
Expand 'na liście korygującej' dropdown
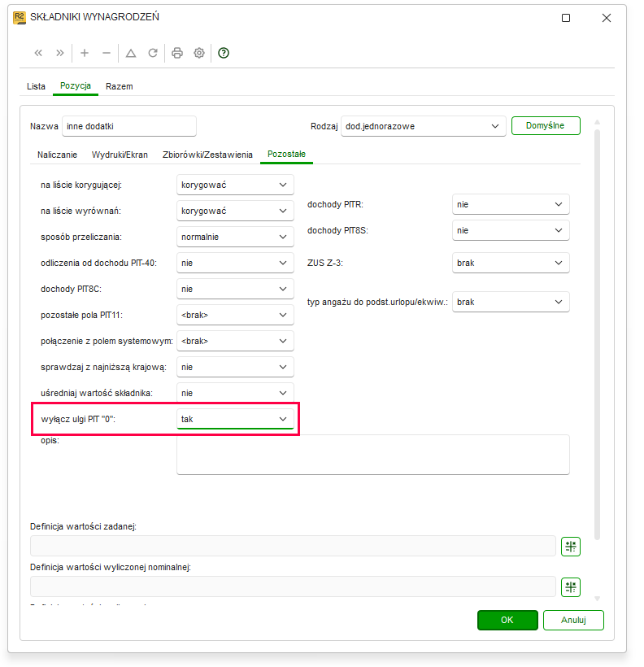tap(235, 185)
